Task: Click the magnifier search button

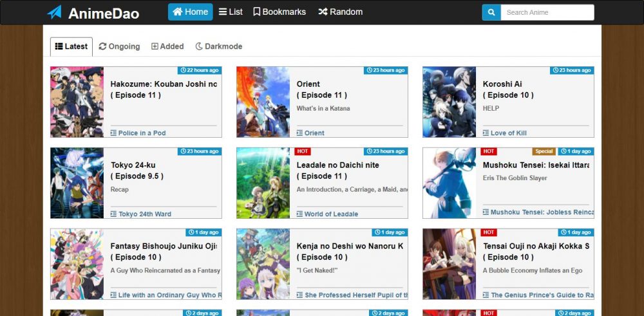Action: pos(491,12)
